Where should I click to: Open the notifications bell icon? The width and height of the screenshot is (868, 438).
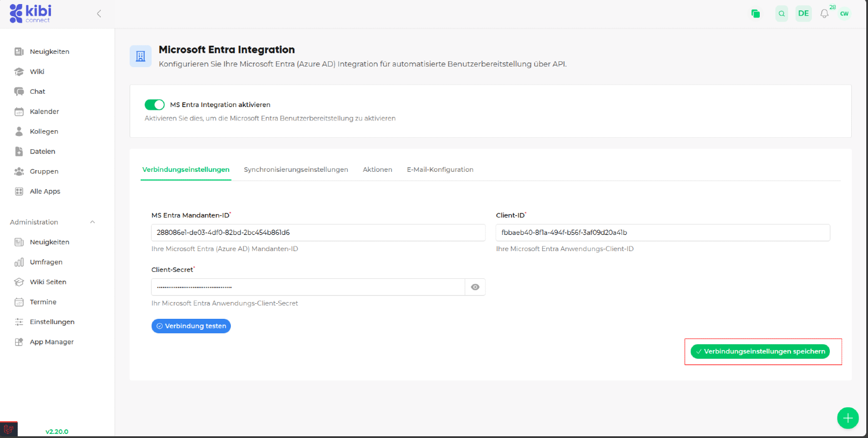click(x=825, y=13)
